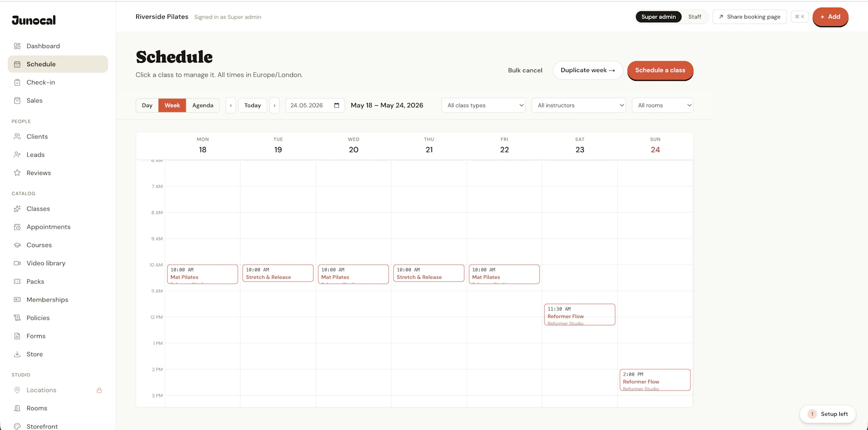
Task: Click the 24.05.2026 date input field
Action: 315,105
